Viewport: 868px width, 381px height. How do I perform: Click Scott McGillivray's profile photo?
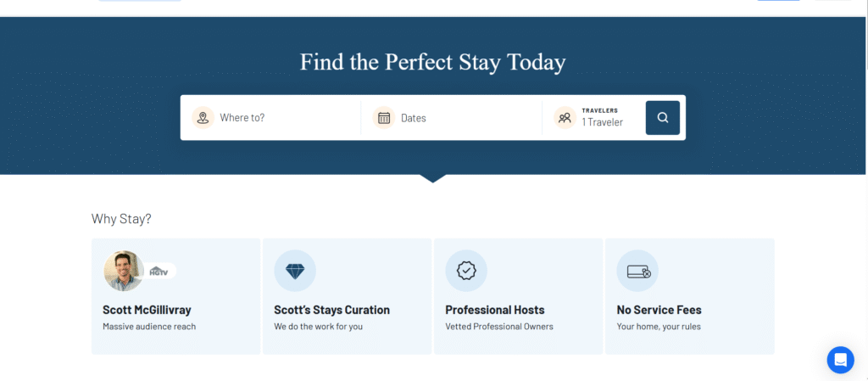124,271
